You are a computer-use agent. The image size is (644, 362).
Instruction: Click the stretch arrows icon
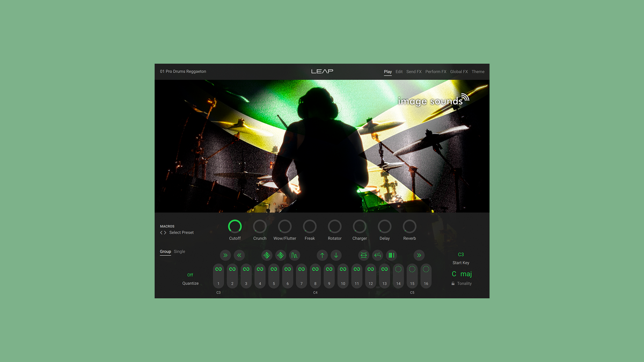tap(364, 255)
